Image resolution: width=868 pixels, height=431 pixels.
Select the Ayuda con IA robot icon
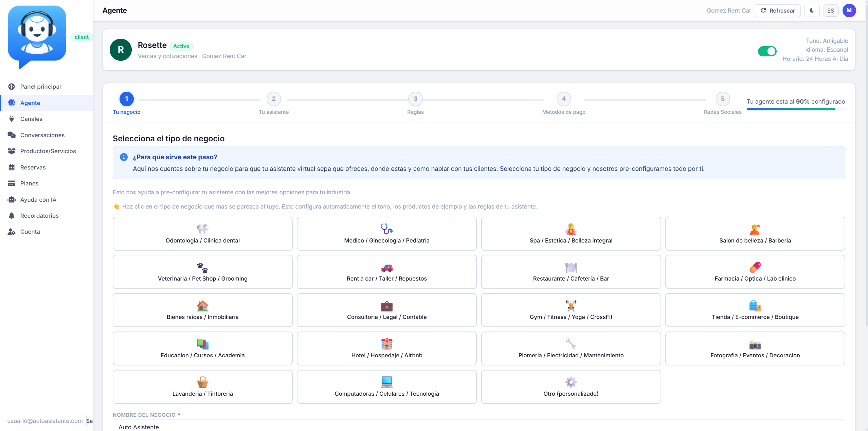[12, 200]
